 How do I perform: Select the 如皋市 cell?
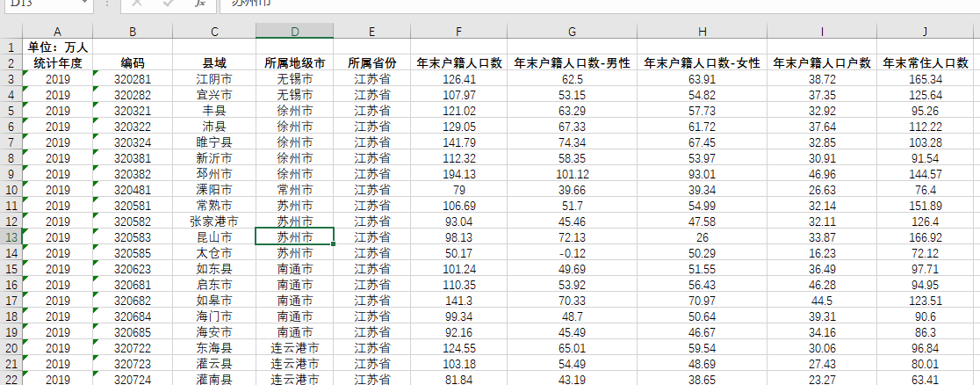pyautogui.click(x=214, y=301)
